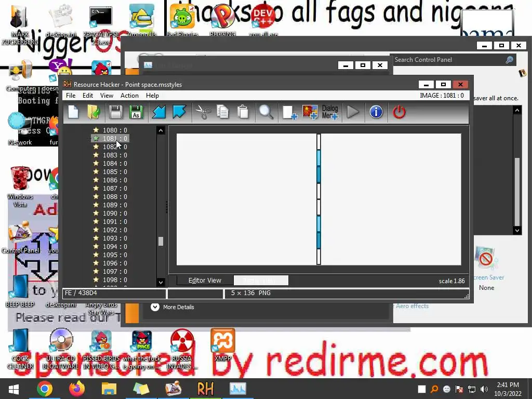Screen dimensions: 532x399
Task: Click the narrow PNG image strip preview
Action: pos(318,199)
